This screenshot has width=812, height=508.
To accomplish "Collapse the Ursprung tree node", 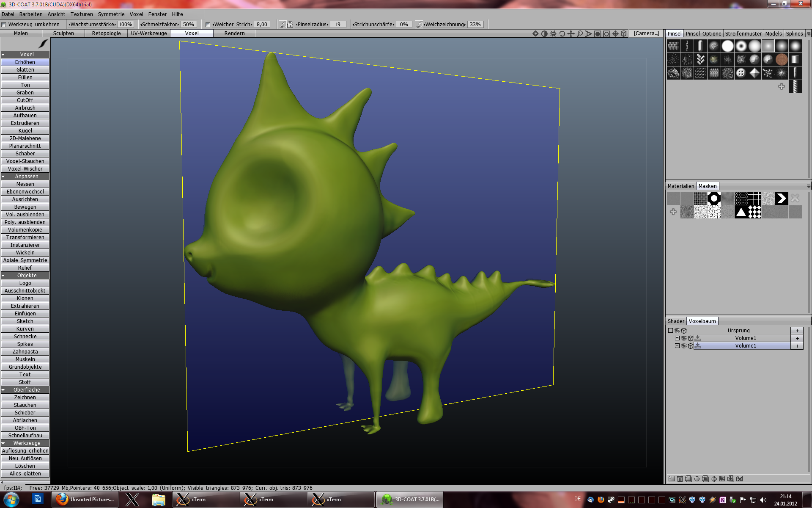I will pyautogui.click(x=670, y=331).
